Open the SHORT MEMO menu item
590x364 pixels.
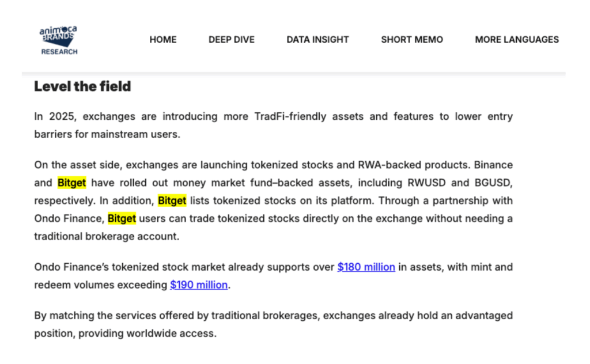click(412, 40)
